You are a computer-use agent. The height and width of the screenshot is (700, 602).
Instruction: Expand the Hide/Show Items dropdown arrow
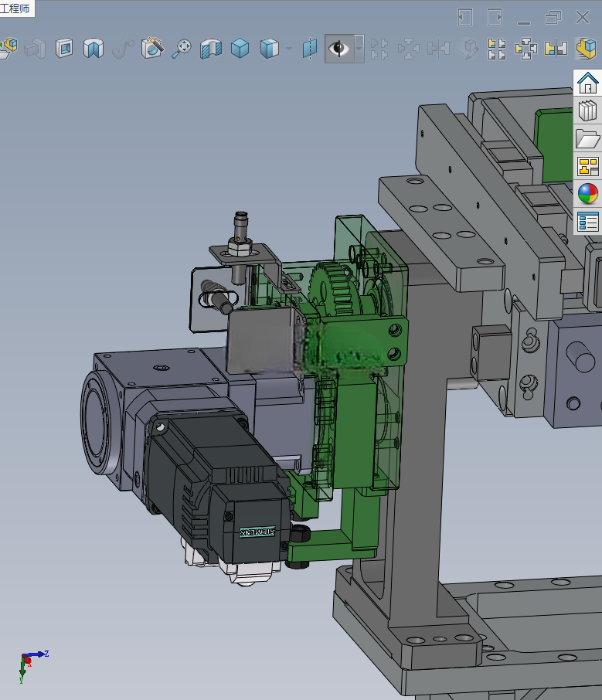tap(359, 48)
